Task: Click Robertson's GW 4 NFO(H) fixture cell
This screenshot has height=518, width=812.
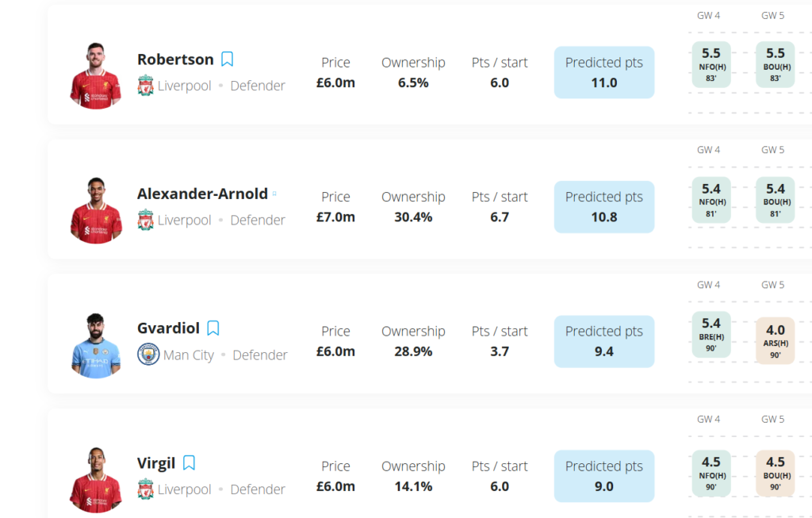Action: coord(710,64)
